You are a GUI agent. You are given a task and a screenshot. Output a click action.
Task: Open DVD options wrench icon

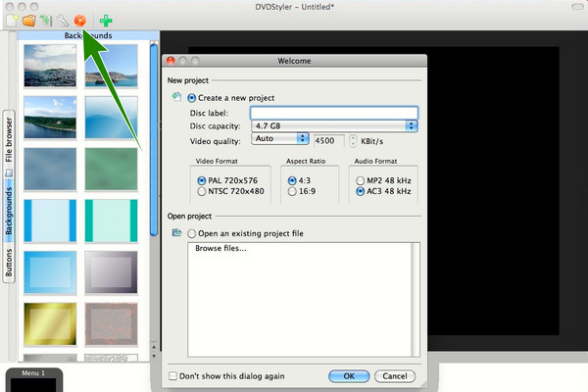[63, 21]
